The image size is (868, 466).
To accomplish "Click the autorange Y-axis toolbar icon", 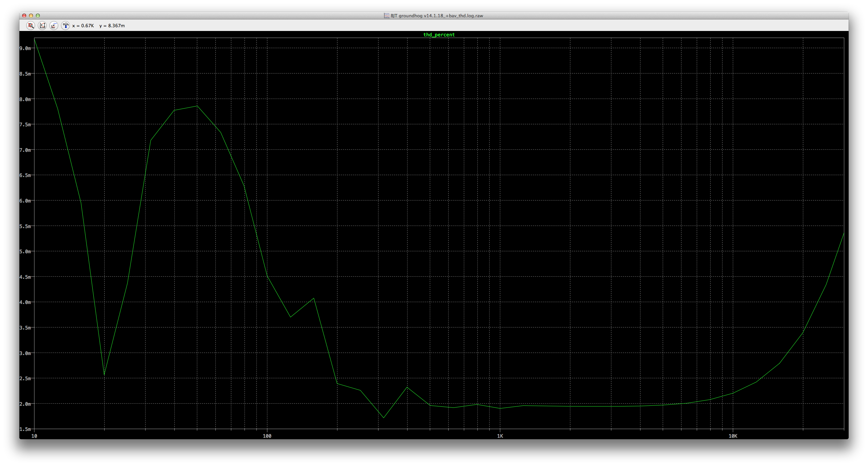I will 42,26.
